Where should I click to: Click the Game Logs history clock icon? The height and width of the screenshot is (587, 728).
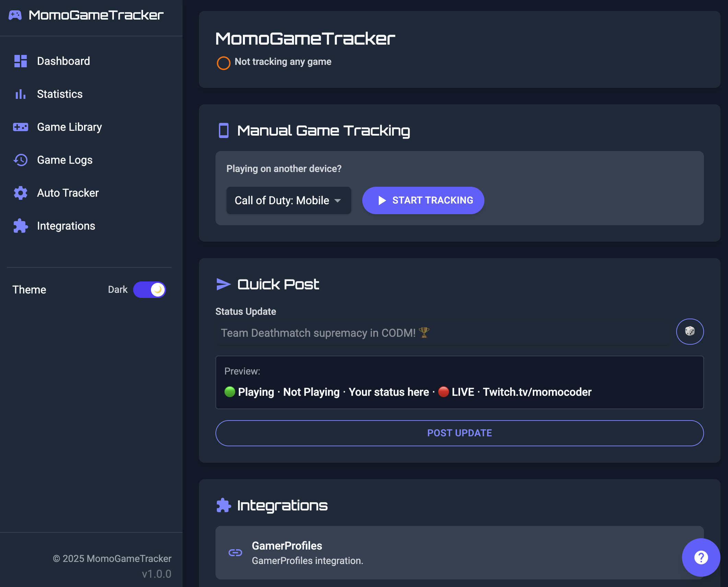(21, 160)
